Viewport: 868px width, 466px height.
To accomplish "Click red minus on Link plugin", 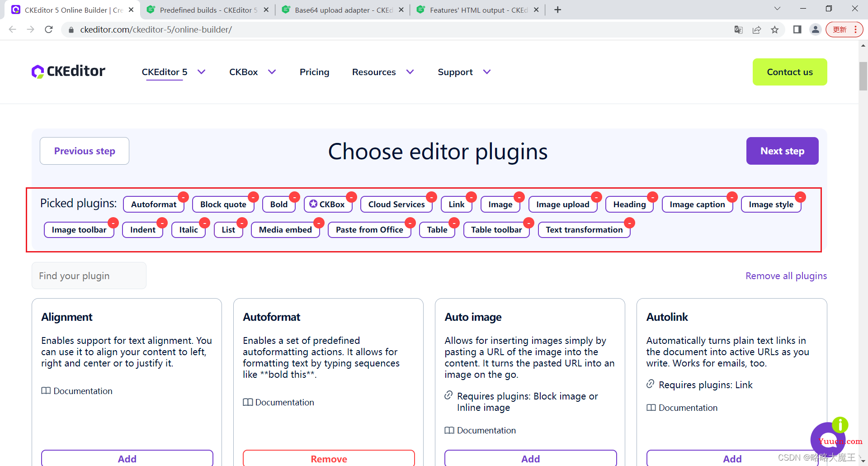I will [471, 197].
